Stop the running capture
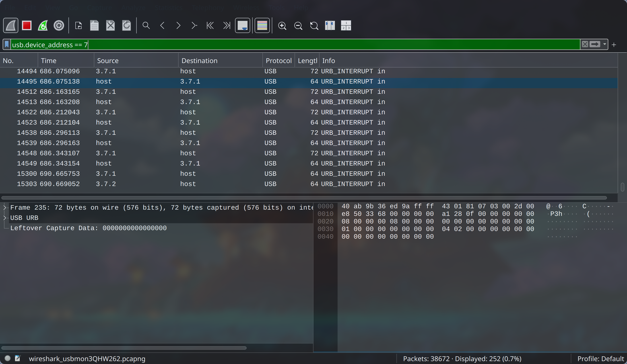The width and height of the screenshot is (627, 364). coord(27,25)
